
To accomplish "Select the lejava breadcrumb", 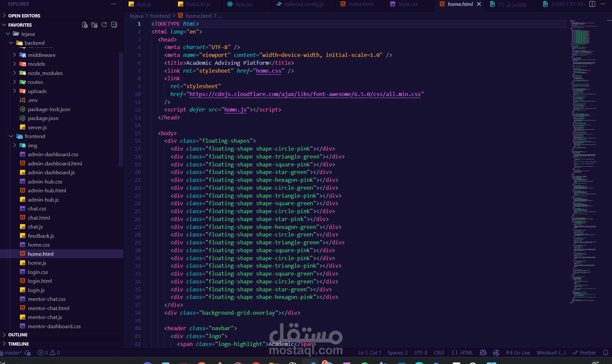I will point(137,16).
